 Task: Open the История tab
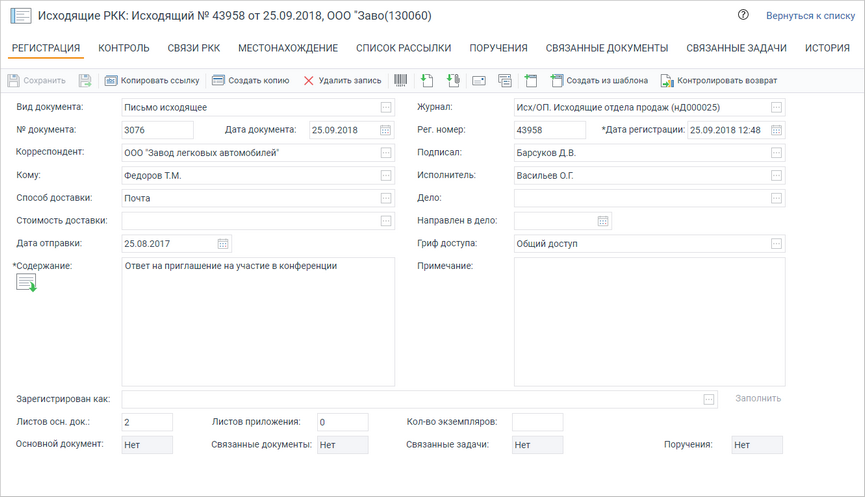[x=827, y=48]
